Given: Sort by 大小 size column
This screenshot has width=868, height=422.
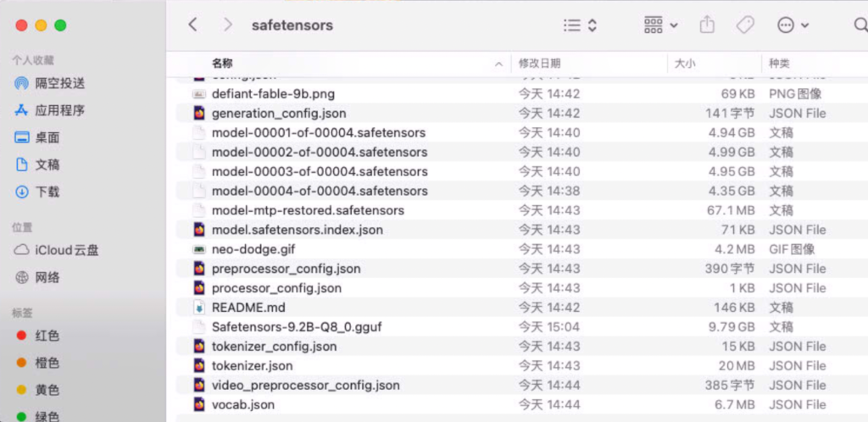Looking at the screenshot, I should (684, 64).
